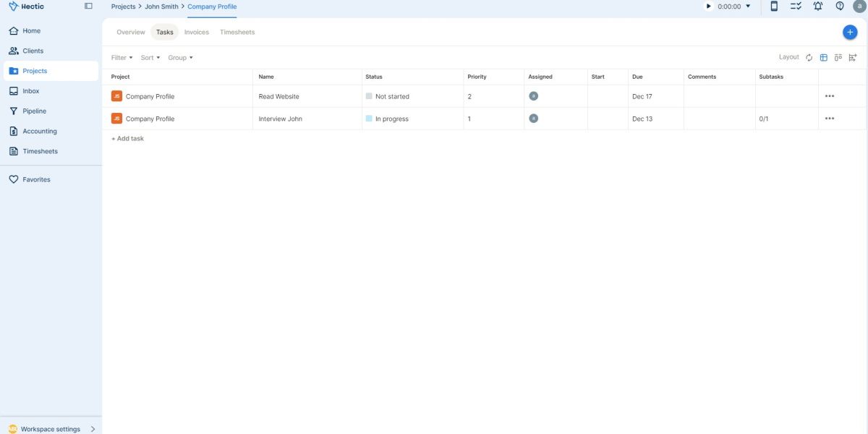Select the table layout view
The height and width of the screenshot is (434, 868).
pos(824,58)
